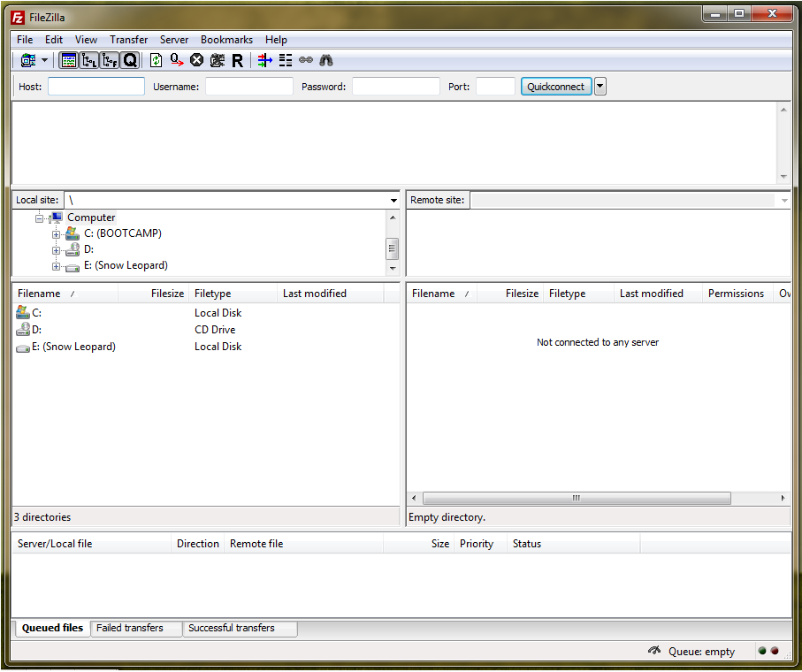802x672 pixels.
Task: Reconnect to last server icon
Action: 237,60
